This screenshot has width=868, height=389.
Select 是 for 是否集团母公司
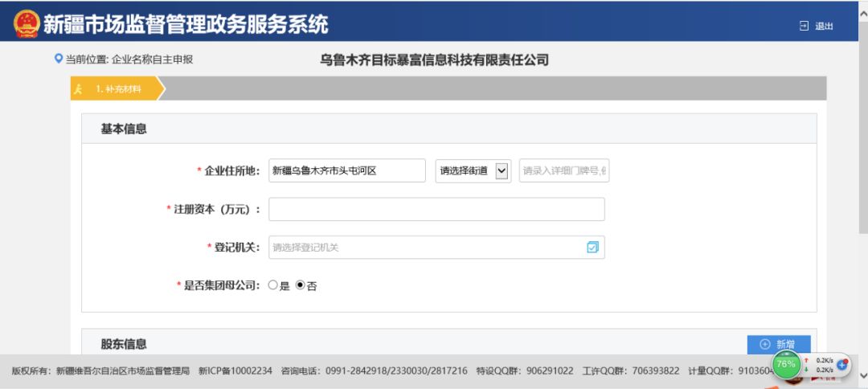[273, 285]
